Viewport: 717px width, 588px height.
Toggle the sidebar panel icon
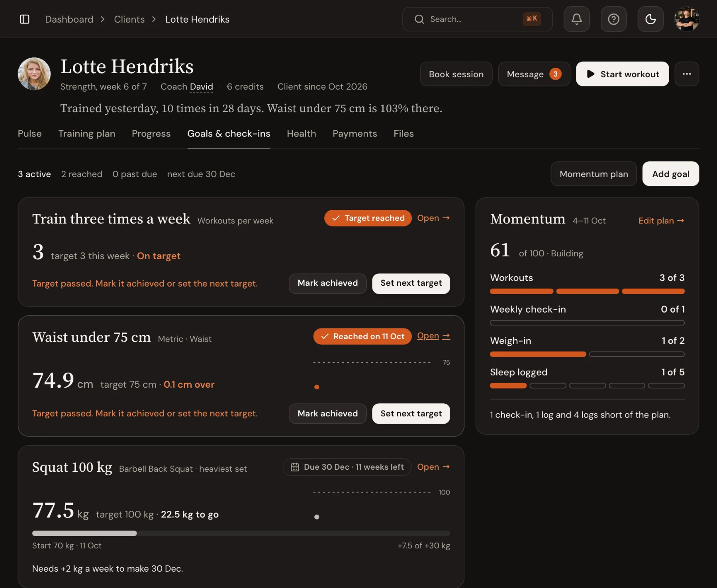click(25, 19)
